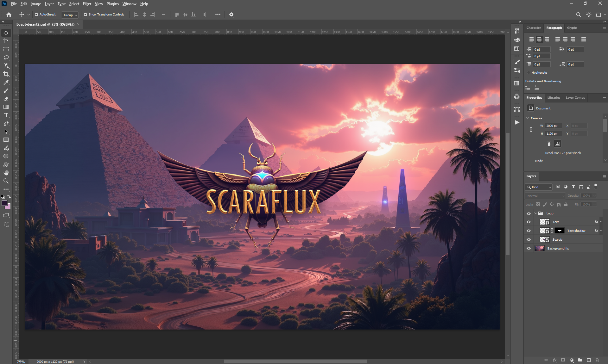Screen dimensions: 608x364
Task: Click the foreground color swatch
Action: [4, 203]
